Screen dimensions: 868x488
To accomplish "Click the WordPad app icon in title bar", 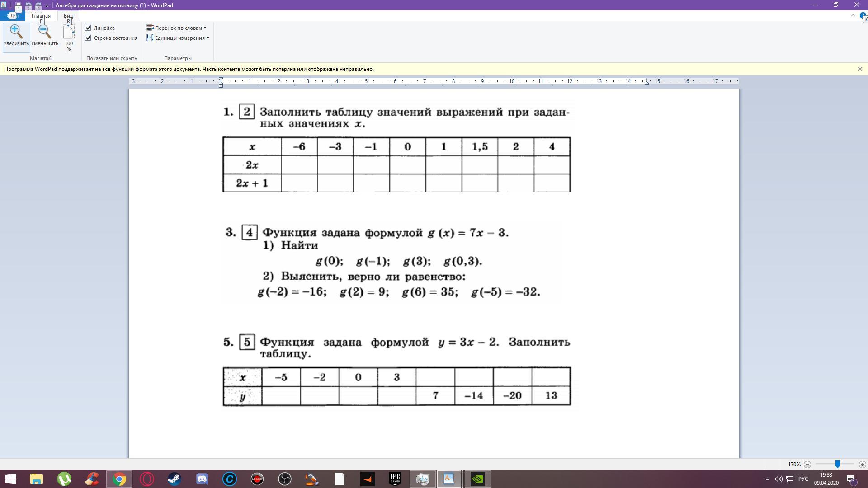I will (4, 5).
